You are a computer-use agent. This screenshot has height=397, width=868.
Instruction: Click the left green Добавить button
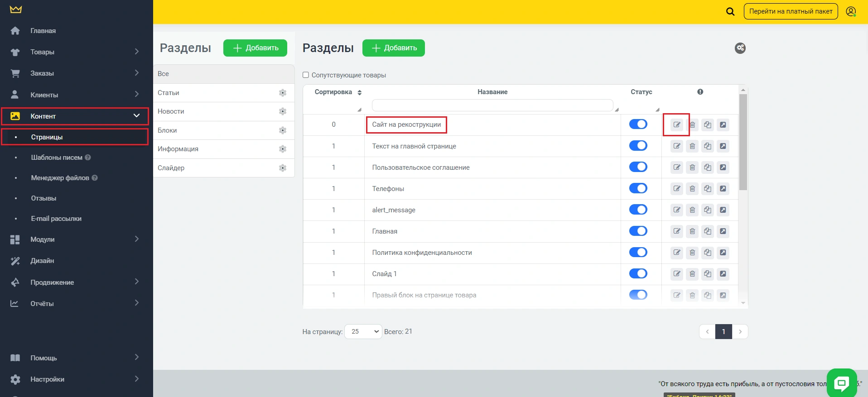tap(255, 48)
